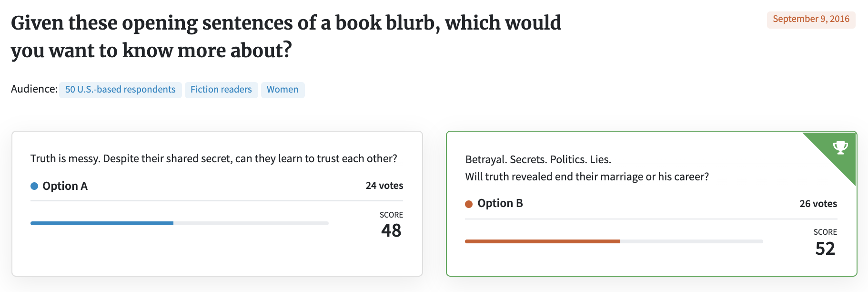Click the Option B score of 52

click(825, 249)
